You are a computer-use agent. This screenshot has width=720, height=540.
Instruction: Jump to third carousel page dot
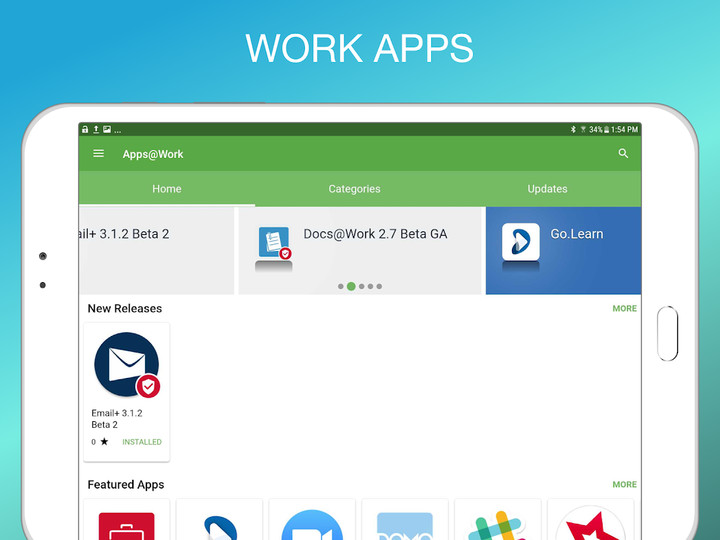pyautogui.click(x=362, y=287)
